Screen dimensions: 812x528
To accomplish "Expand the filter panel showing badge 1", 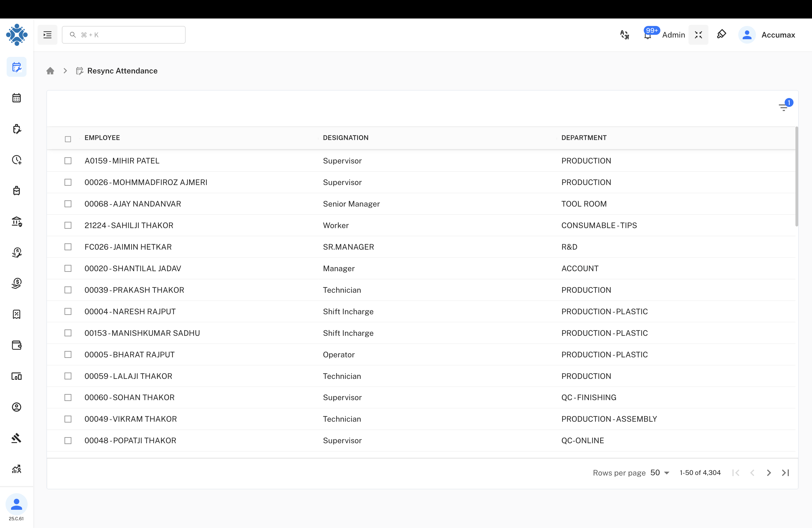I will (783, 107).
